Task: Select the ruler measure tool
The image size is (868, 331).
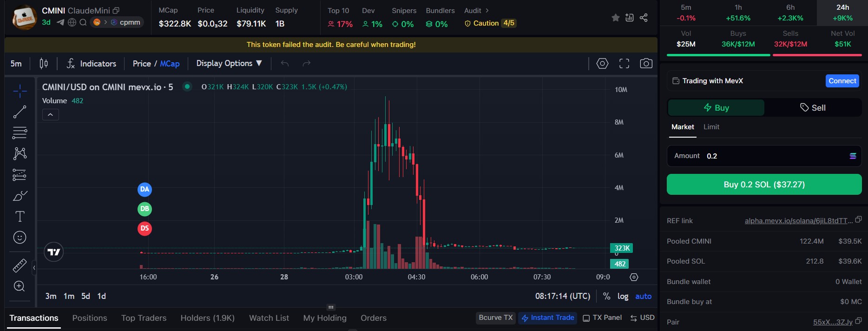Action: (20, 265)
